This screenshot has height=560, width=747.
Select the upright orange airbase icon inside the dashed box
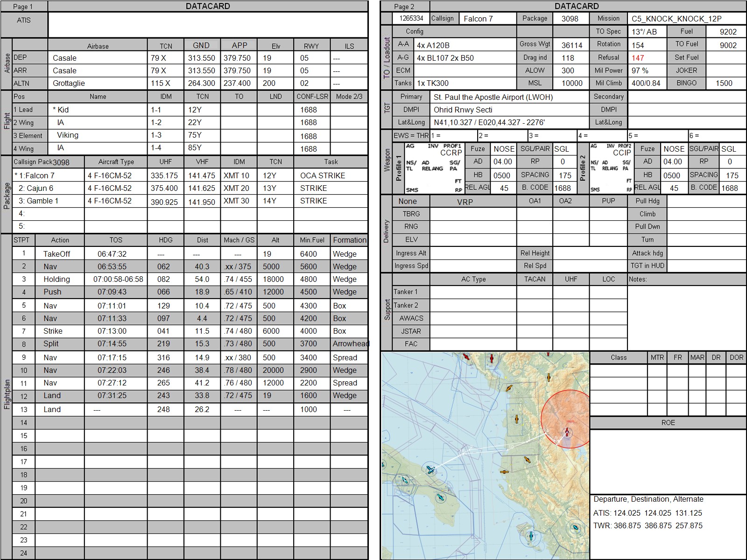click(x=516, y=419)
